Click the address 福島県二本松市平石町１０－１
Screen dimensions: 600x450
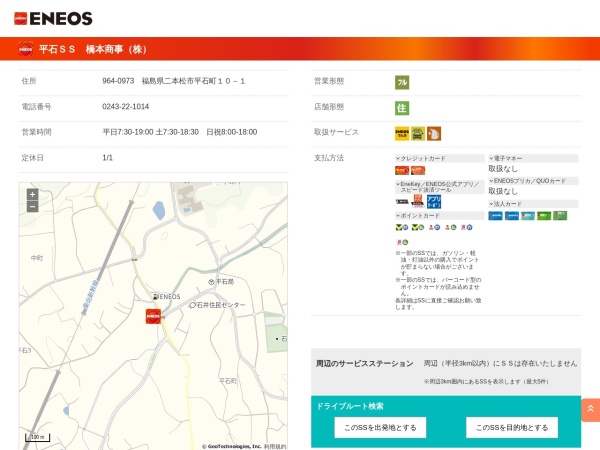click(x=193, y=81)
